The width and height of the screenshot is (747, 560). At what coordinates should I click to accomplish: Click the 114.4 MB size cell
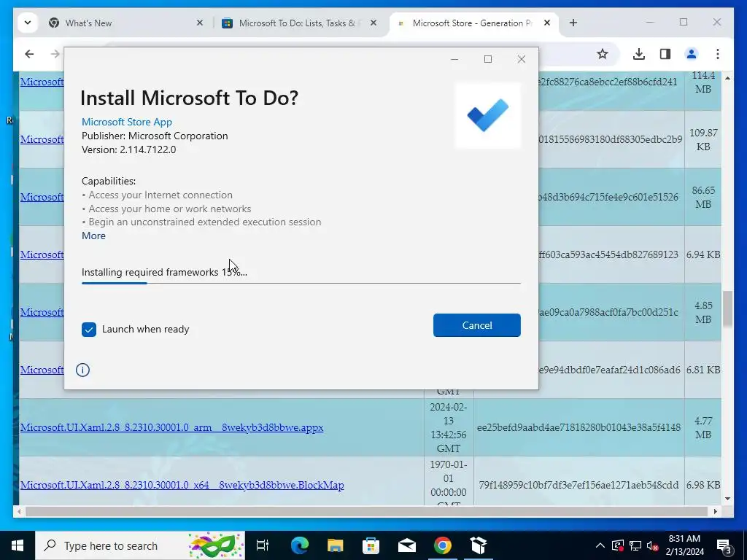[703, 82]
